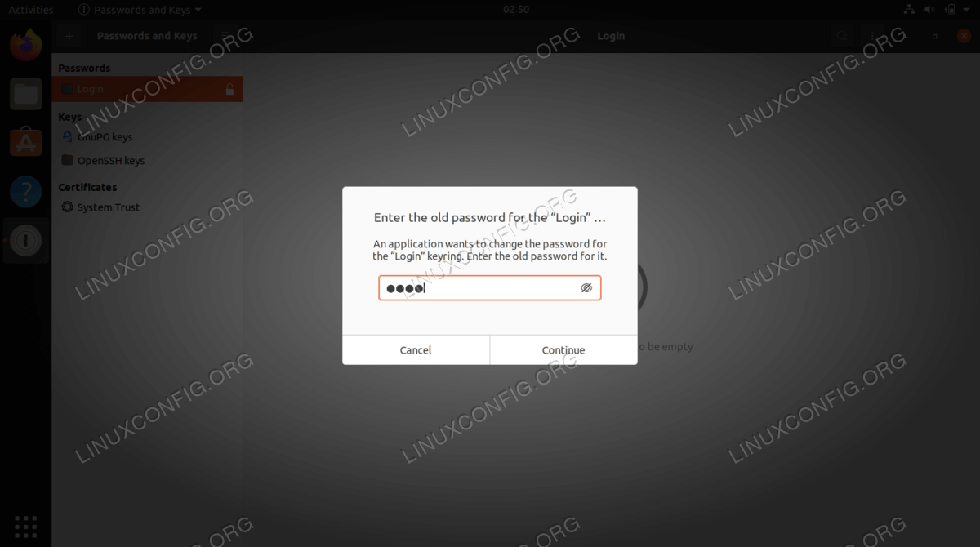Open the Activities overview
Screen dimensions: 980x547
coord(31,10)
